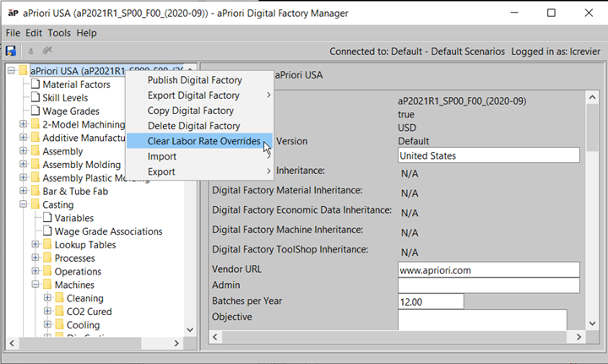
Task: Click the disabled edit-cancel toolbar icon
Action: [x=47, y=51]
